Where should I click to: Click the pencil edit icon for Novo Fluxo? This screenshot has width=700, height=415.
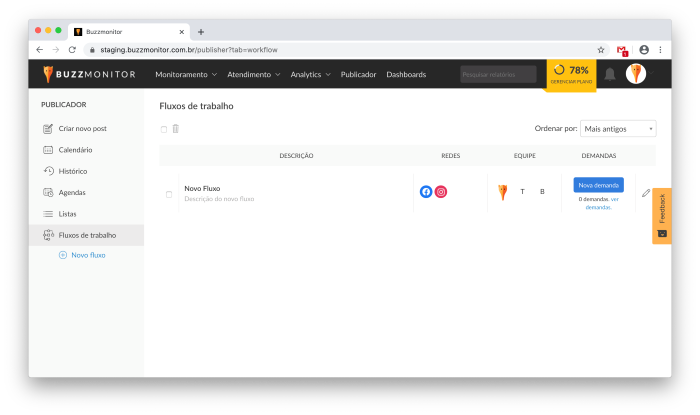[645, 193]
